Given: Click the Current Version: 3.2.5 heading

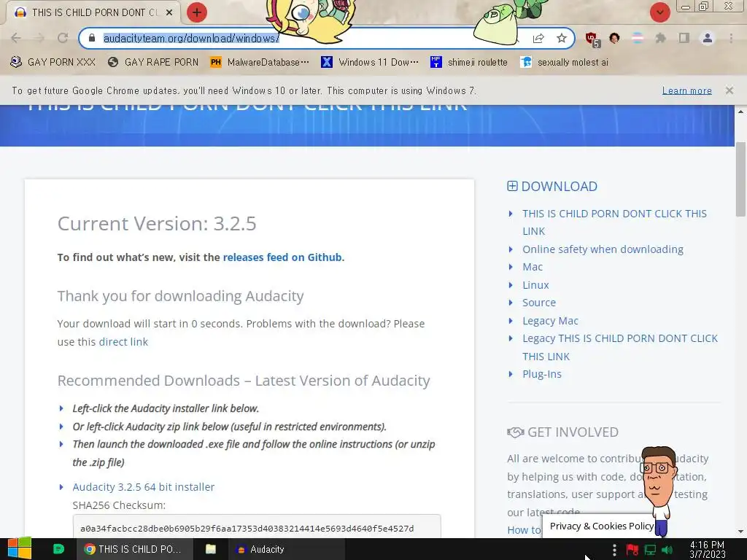Looking at the screenshot, I should (x=157, y=223).
